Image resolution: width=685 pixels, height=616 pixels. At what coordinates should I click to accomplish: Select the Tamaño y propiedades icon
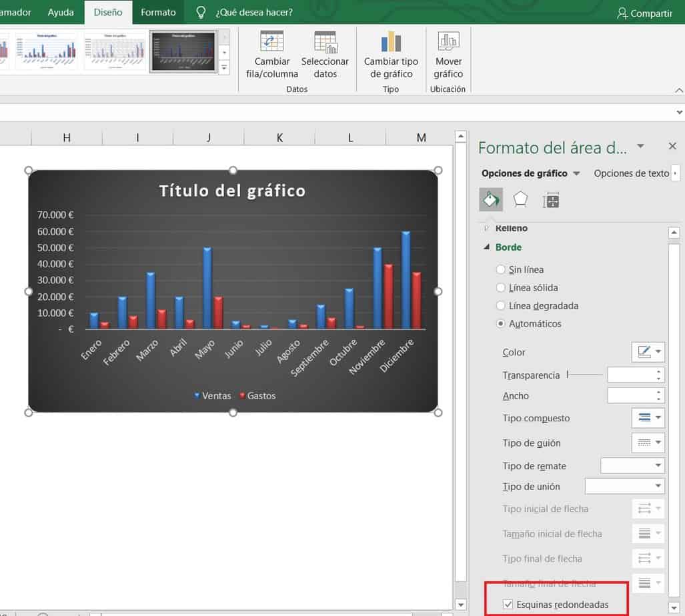(x=551, y=201)
